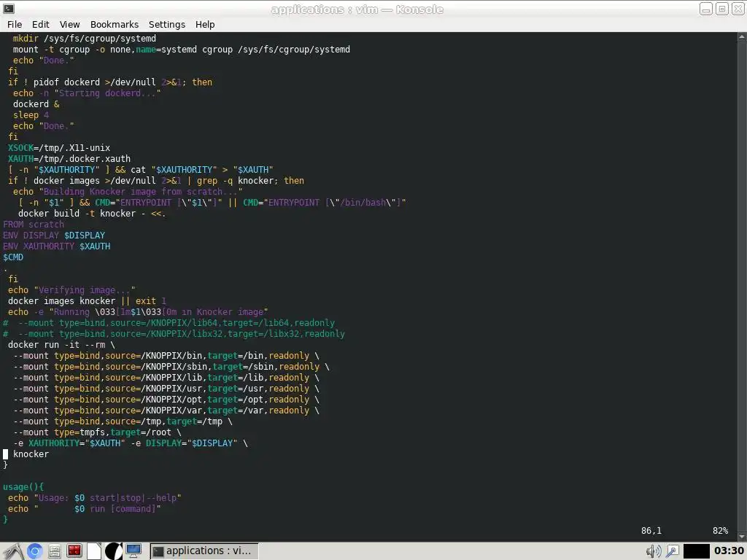Click the 'FROM scratch' line
747x560 pixels.
click(34, 225)
